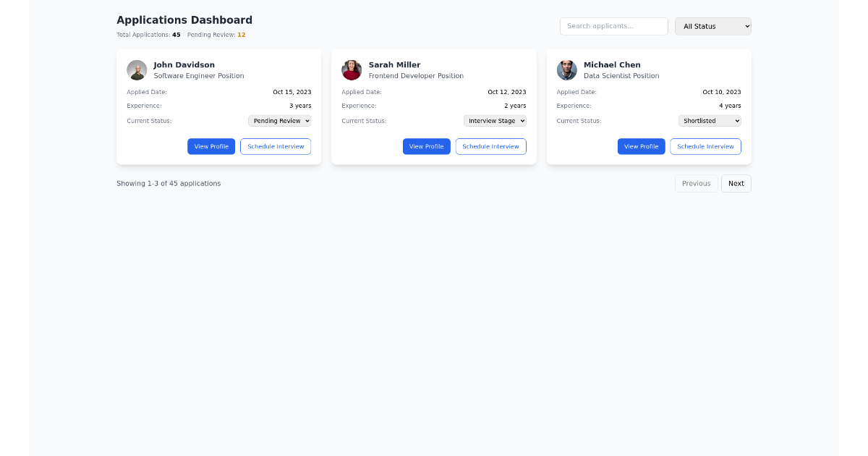The height and width of the screenshot is (456, 868).
Task: Schedule an interview with Sarah Miller
Action: (x=490, y=146)
